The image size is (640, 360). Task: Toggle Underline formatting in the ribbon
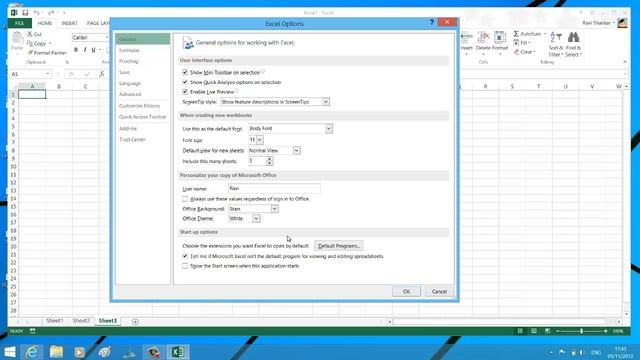[93, 50]
